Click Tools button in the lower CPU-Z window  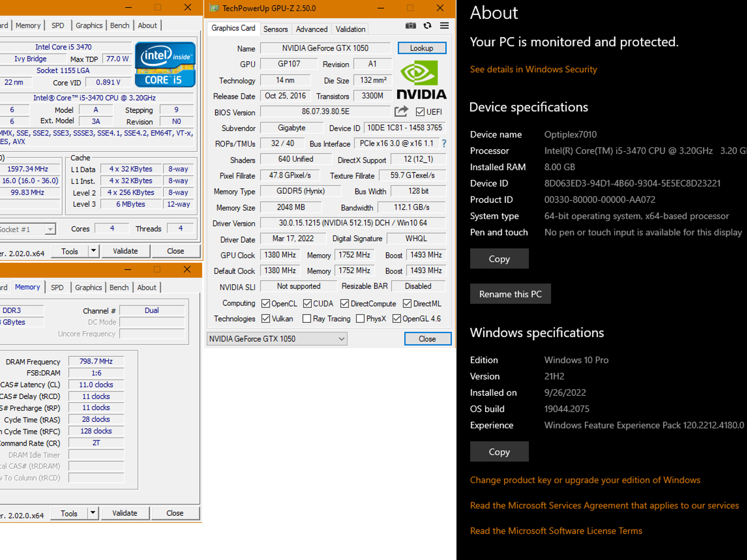coord(69,513)
